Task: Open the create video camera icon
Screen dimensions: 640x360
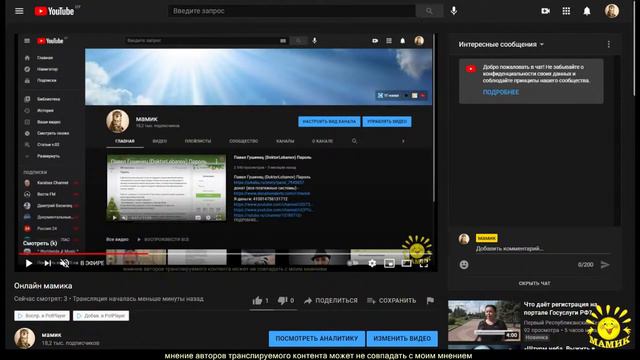Action: click(545, 11)
